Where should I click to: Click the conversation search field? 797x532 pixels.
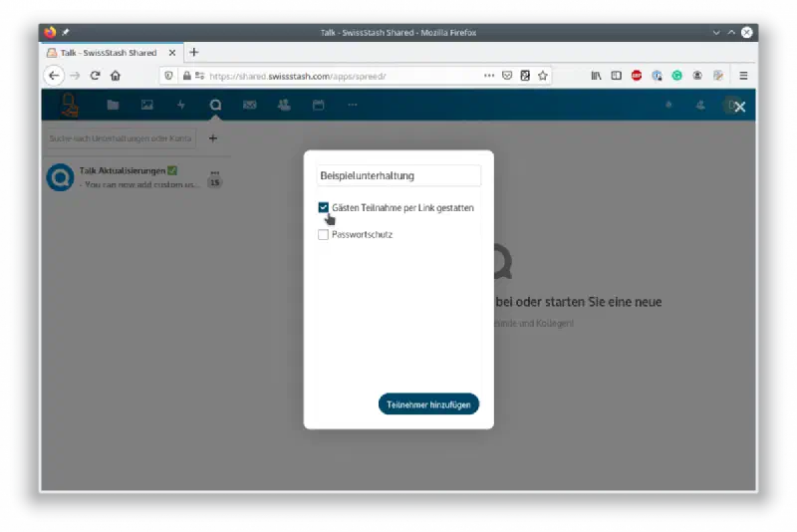[x=121, y=138]
